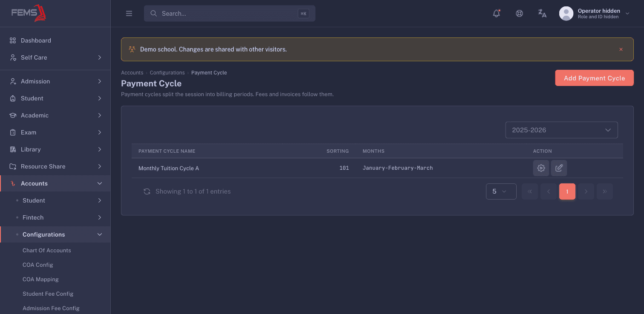Image resolution: width=644 pixels, height=314 pixels.
Task: Click the FEMS logo
Action: point(29,13)
